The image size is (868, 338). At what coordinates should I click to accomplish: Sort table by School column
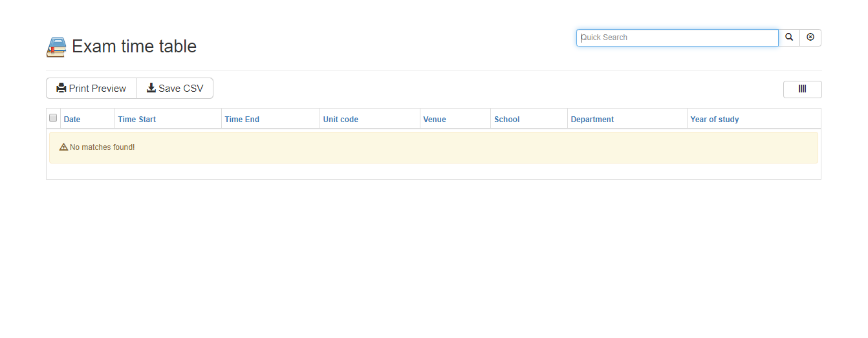tap(507, 120)
